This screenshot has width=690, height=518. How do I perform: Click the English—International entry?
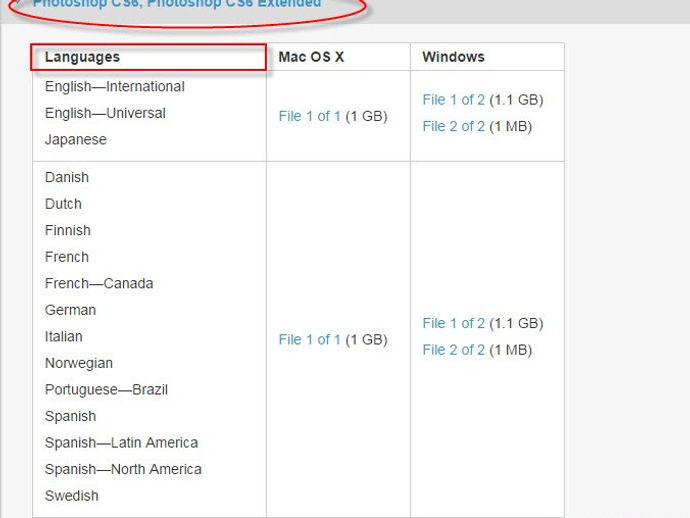[x=115, y=86]
